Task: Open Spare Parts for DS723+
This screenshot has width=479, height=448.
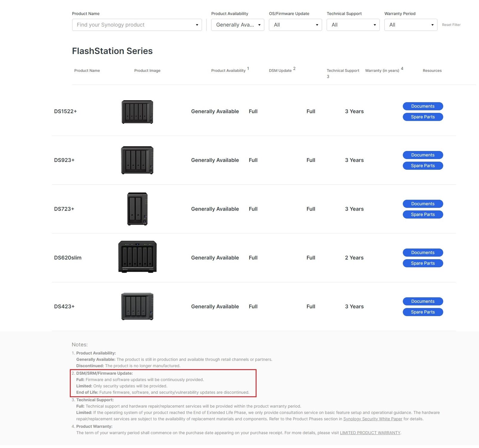Action: pos(423,214)
